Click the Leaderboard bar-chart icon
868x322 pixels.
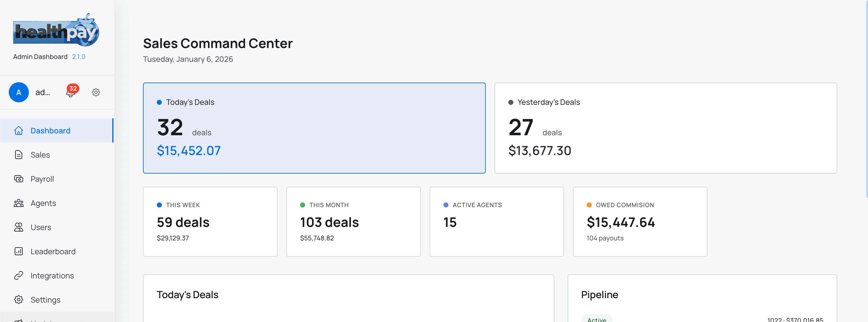[x=19, y=251]
